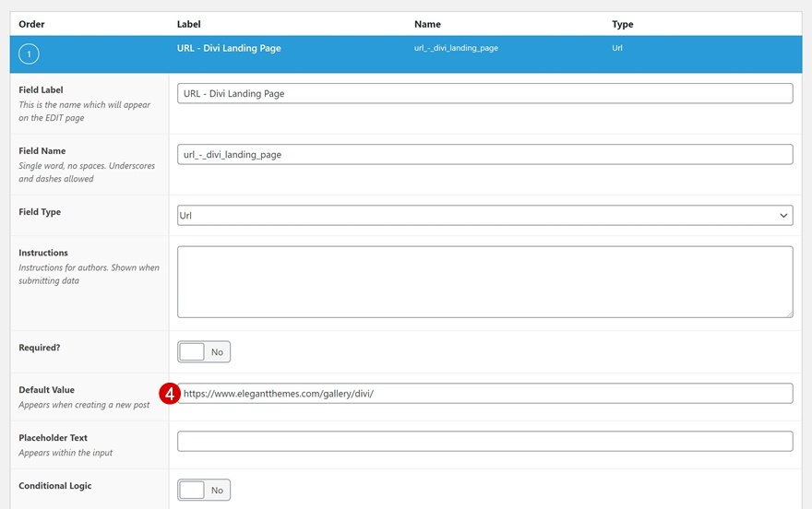Click the Name column header

[427, 24]
